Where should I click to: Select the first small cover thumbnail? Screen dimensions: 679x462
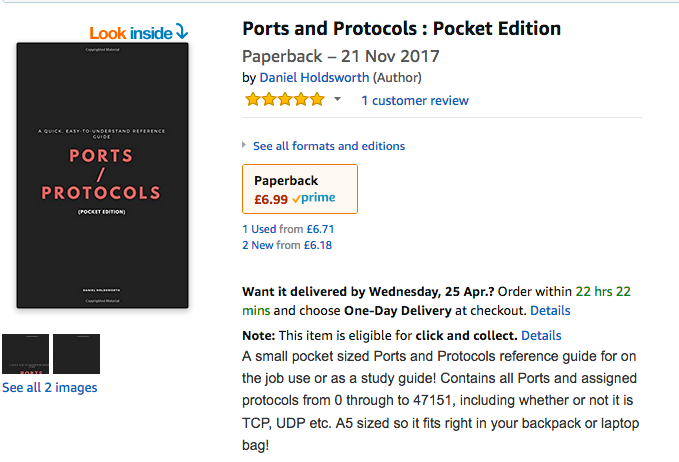coord(25,353)
